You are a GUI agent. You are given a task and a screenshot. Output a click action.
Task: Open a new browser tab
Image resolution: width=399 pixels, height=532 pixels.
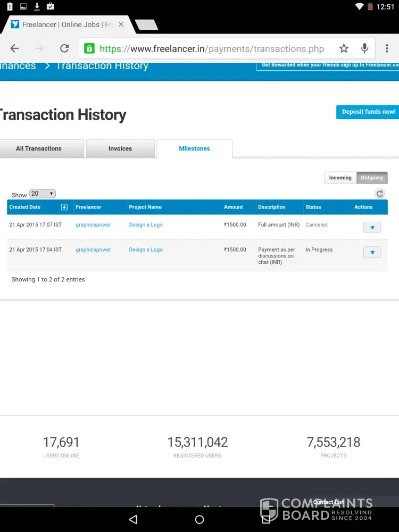[x=146, y=24]
